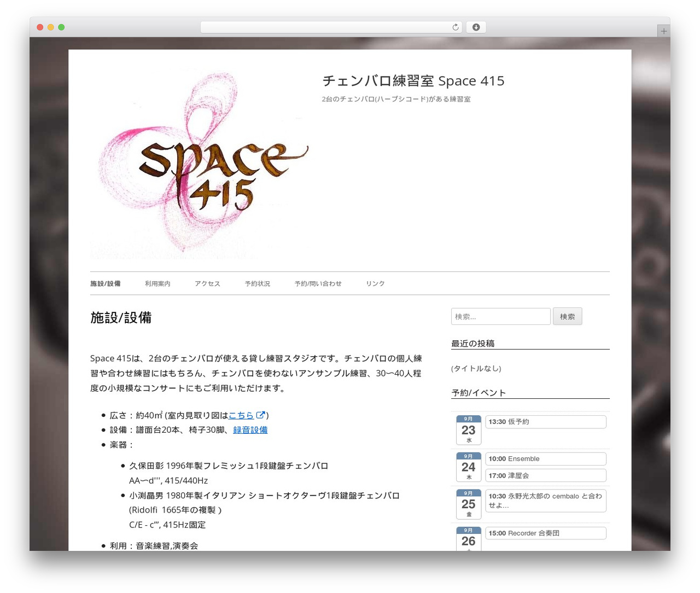Click the text 利用：音楽練習,演奏会
Image resolution: width=700 pixels, height=593 pixels.
point(154,545)
